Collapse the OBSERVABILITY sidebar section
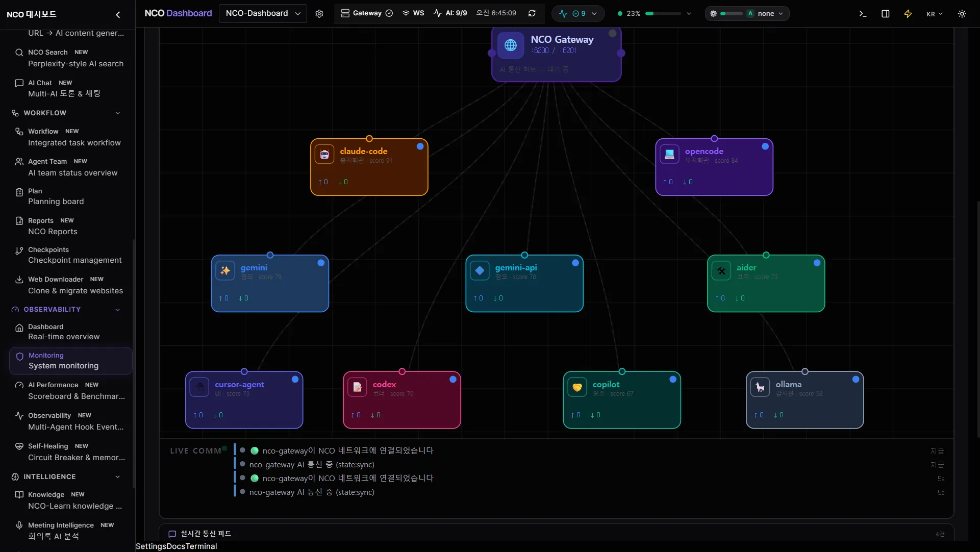 (118, 310)
